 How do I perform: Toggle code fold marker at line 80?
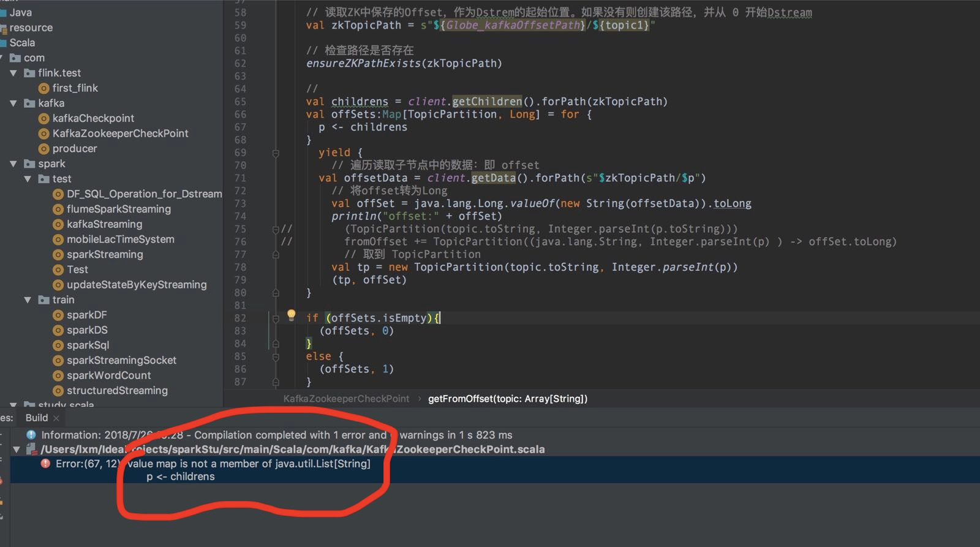276,293
